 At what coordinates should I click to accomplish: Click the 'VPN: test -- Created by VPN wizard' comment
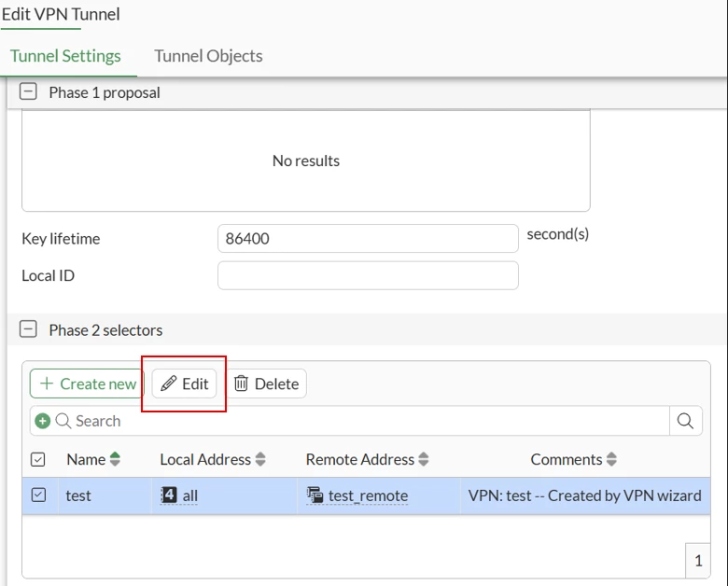(584, 495)
